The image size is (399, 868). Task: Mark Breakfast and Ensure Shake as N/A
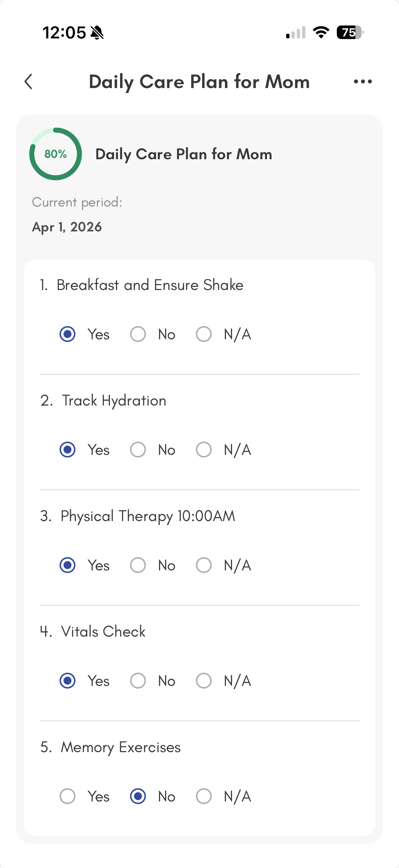(x=204, y=334)
